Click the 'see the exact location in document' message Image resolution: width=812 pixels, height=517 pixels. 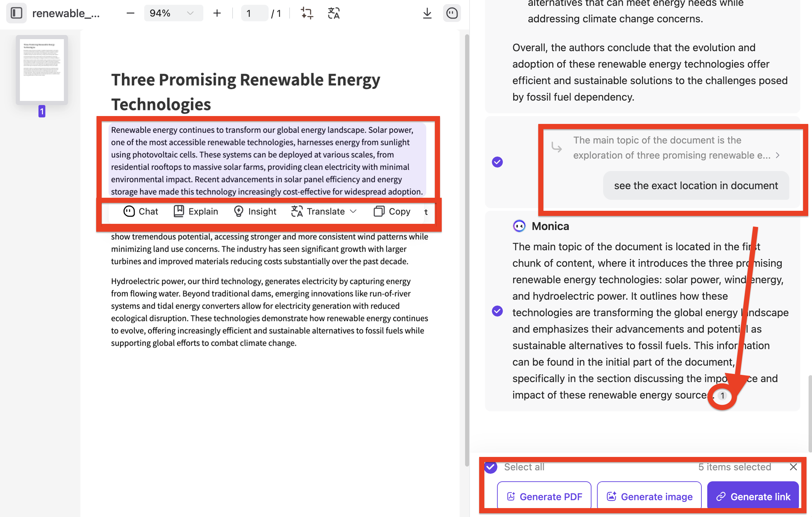pyautogui.click(x=696, y=186)
